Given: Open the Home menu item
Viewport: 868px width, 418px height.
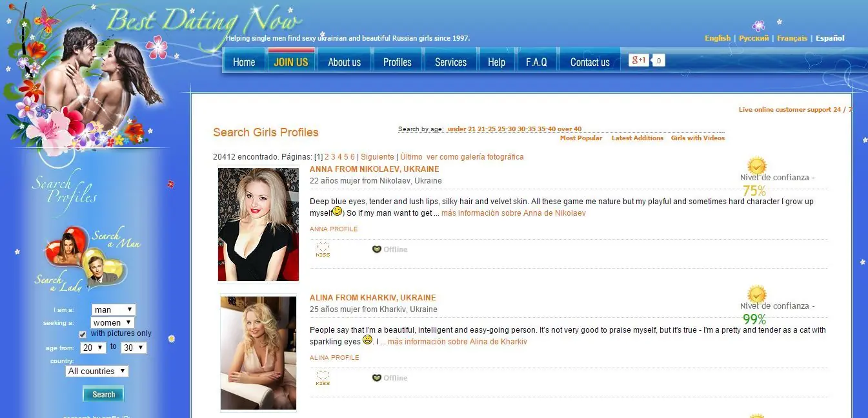Looking at the screenshot, I should (x=244, y=62).
